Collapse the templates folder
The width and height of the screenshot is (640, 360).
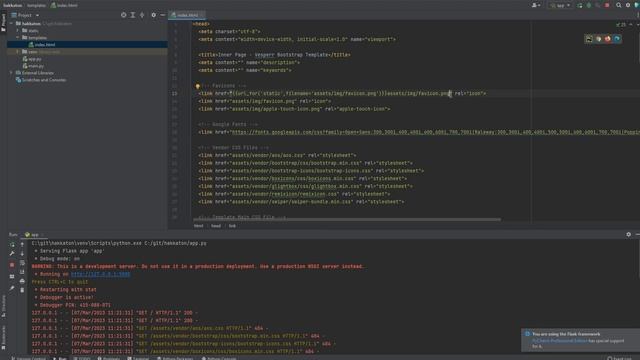click(18, 38)
